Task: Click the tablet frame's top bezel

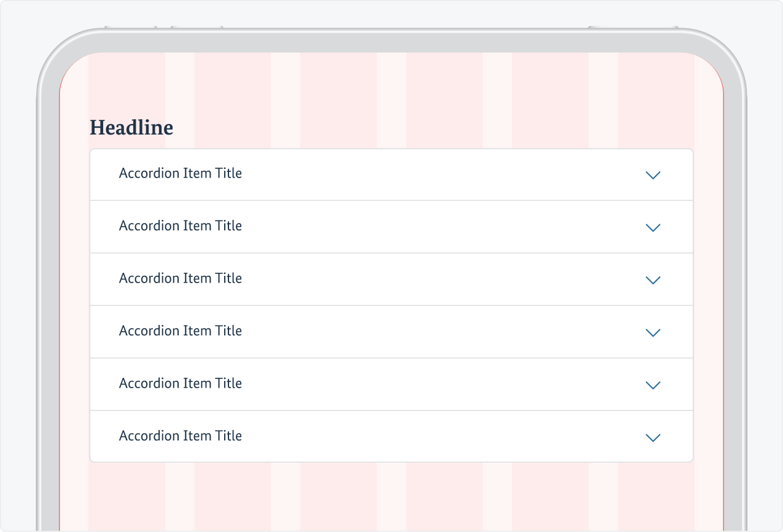Action: (391, 42)
